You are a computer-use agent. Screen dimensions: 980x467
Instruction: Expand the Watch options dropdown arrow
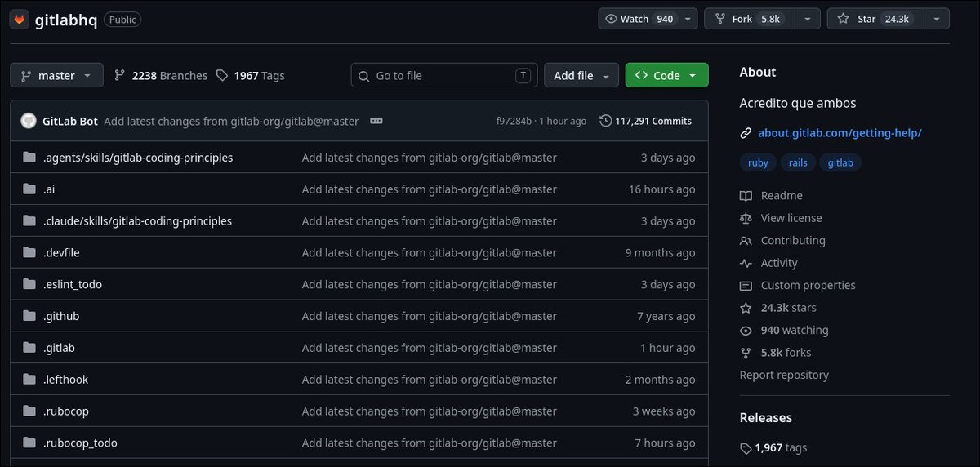point(689,19)
